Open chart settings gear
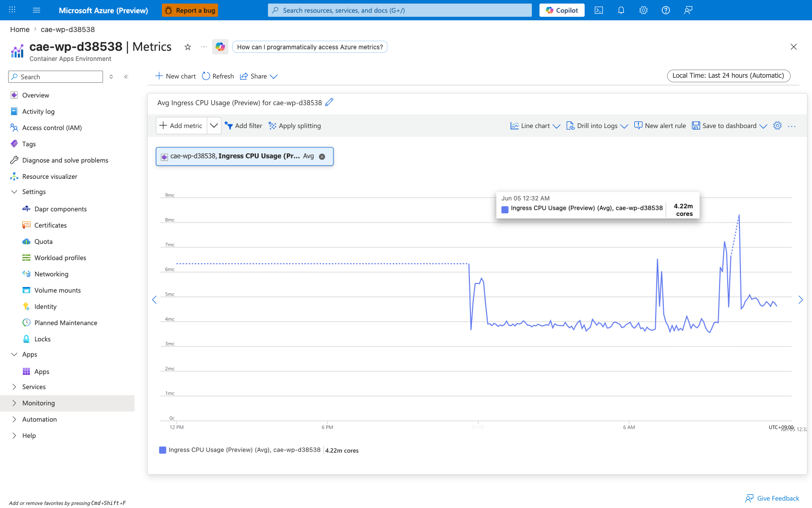812x508 pixels. tap(777, 125)
